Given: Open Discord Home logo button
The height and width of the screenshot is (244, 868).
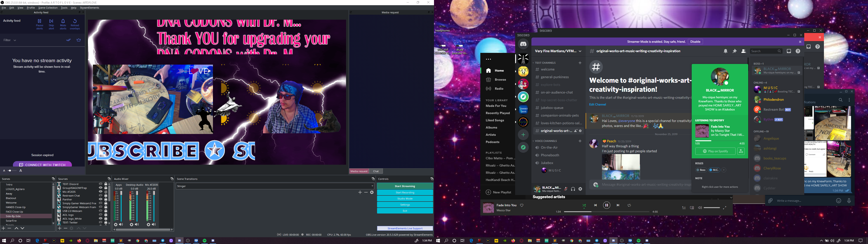Looking at the screenshot, I should click(523, 44).
